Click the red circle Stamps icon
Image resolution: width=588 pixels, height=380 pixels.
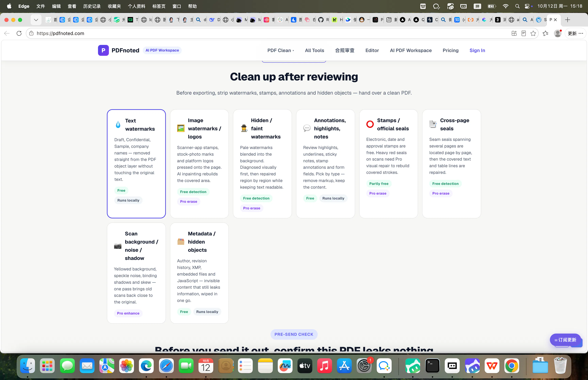click(x=370, y=124)
